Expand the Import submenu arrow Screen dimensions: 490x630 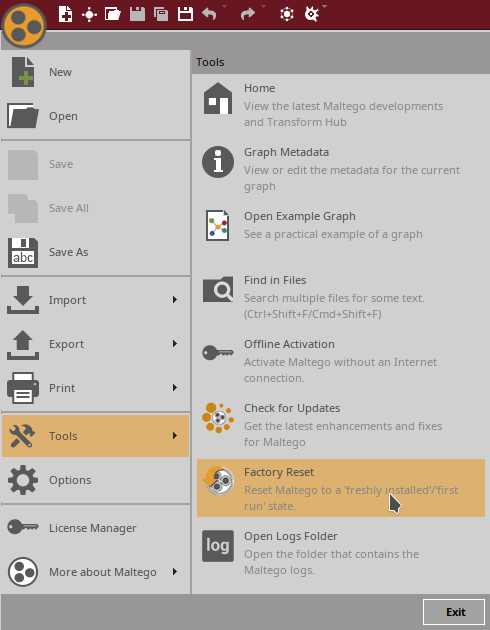[175, 300]
